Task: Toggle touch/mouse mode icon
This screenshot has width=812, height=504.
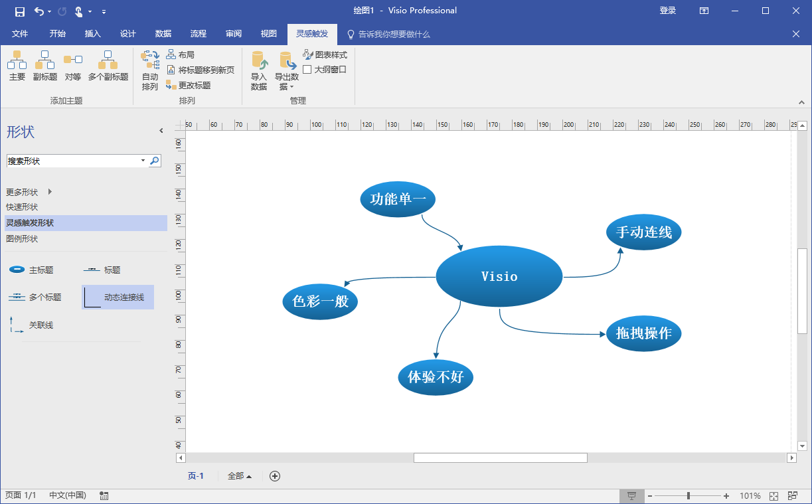Action: coord(79,11)
